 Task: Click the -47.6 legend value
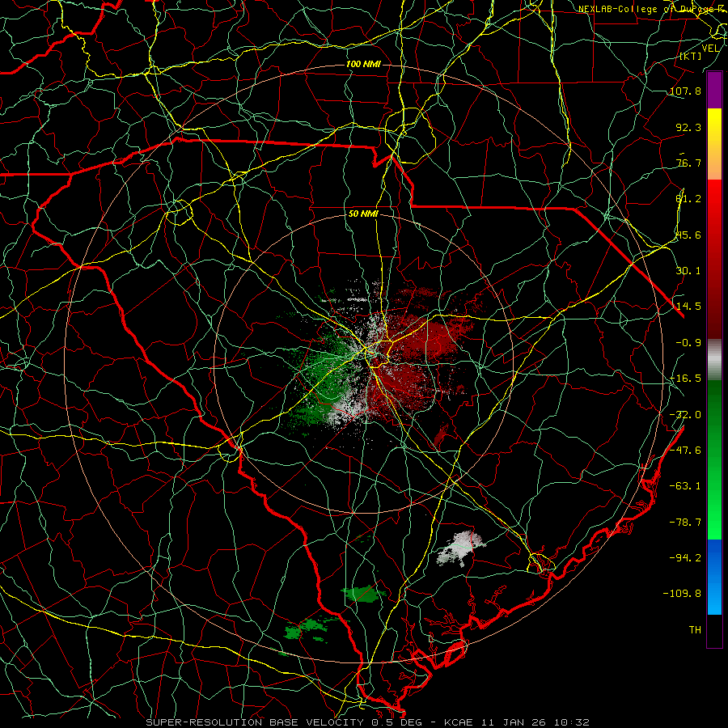click(685, 451)
